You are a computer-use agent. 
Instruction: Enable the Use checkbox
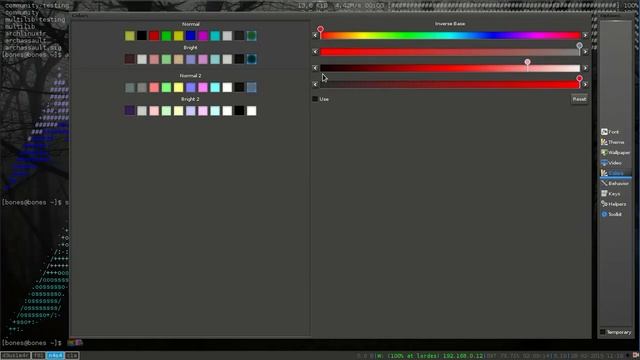pyautogui.click(x=315, y=99)
